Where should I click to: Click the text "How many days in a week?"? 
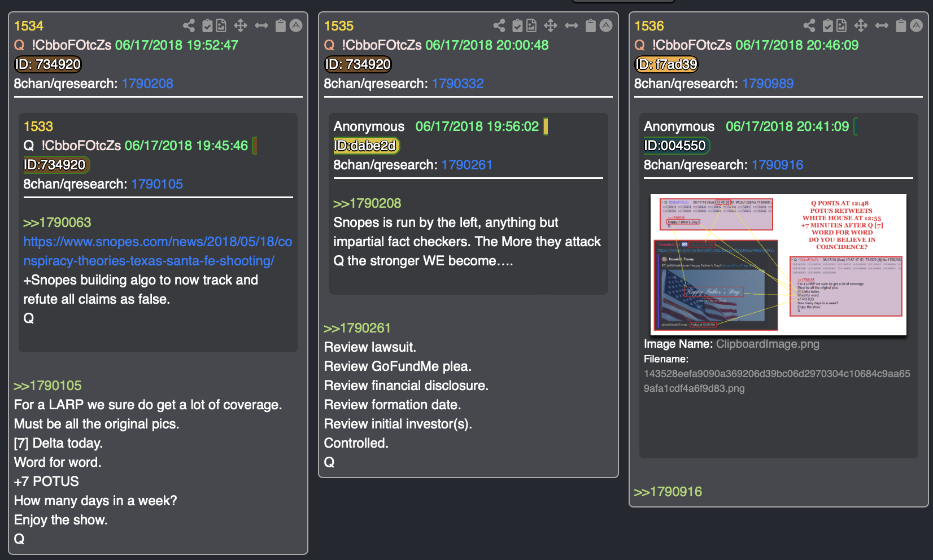pyautogui.click(x=95, y=501)
